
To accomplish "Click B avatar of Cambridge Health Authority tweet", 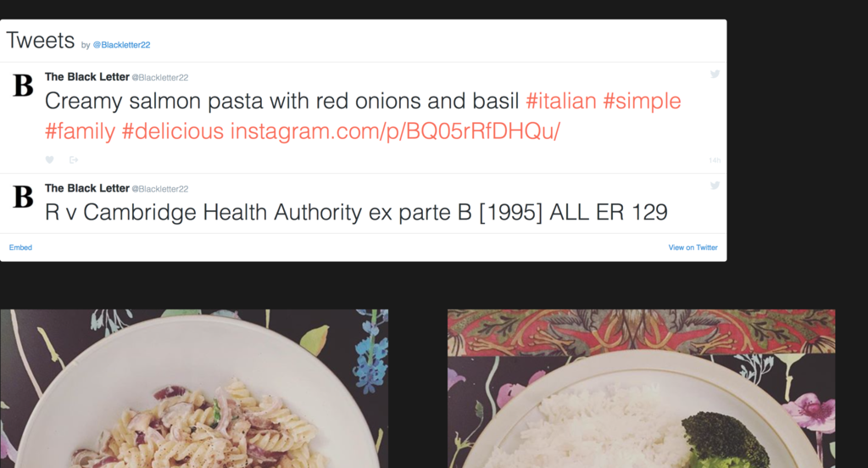I will pos(23,198).
